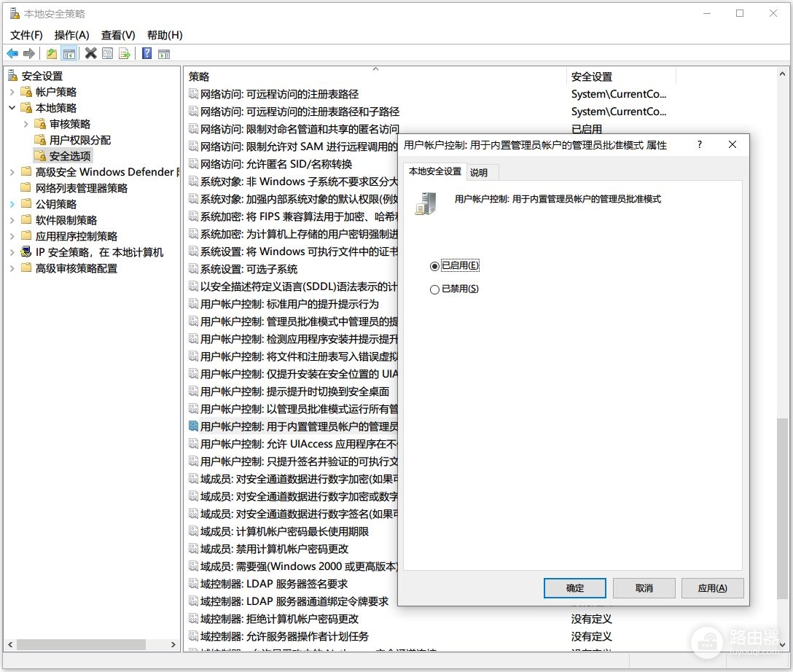
Task: Select policy 域控制器: 允许服务器操作者计划任务
Action: point(284,636)
